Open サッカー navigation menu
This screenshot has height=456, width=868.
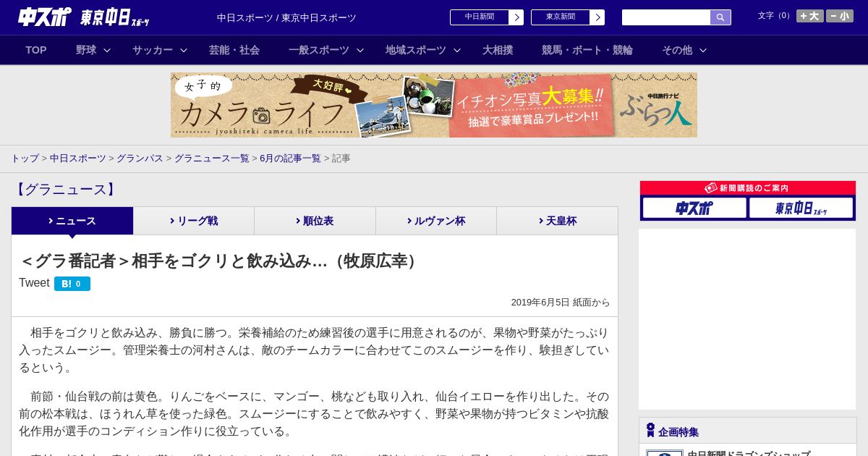153,50
